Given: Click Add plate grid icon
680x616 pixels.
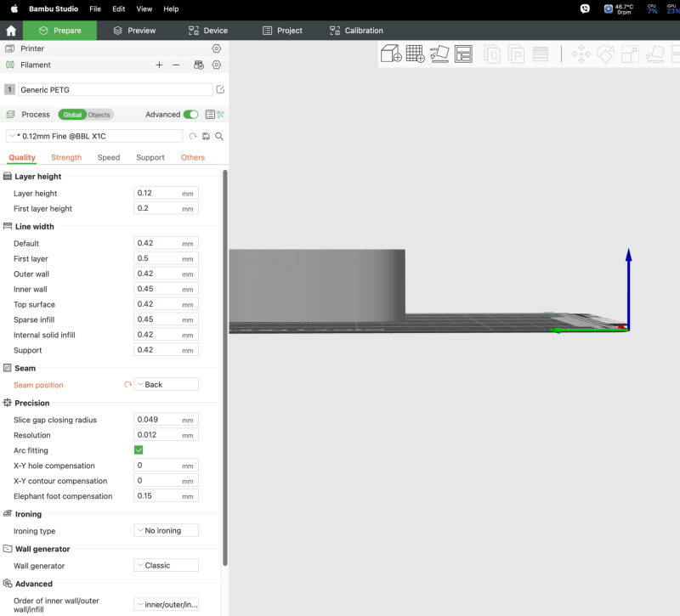Looking at the screenshot, I should pos(415,54).
